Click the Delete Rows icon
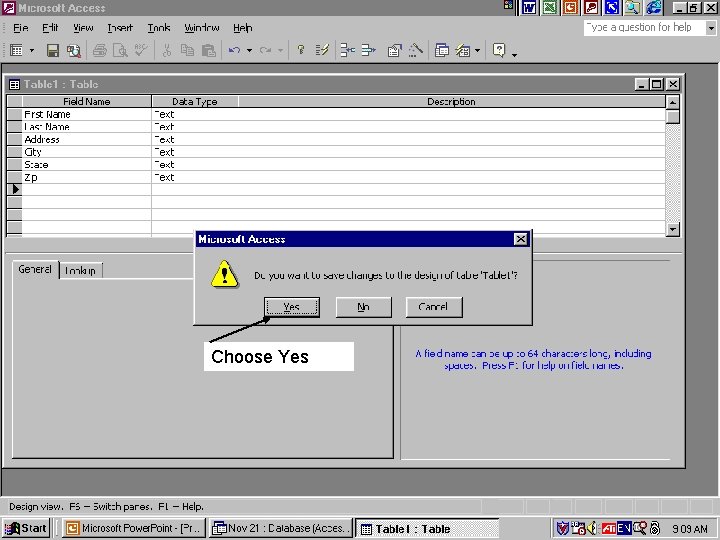 tap(368, 50)
